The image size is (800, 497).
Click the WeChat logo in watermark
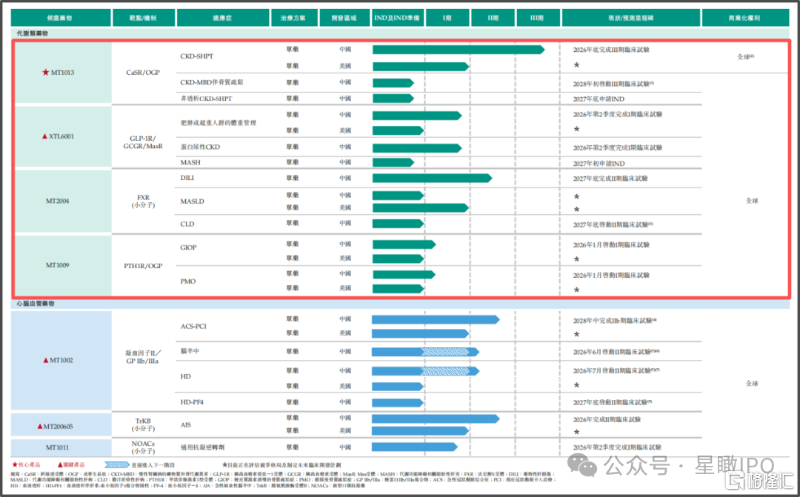(582, 465)
